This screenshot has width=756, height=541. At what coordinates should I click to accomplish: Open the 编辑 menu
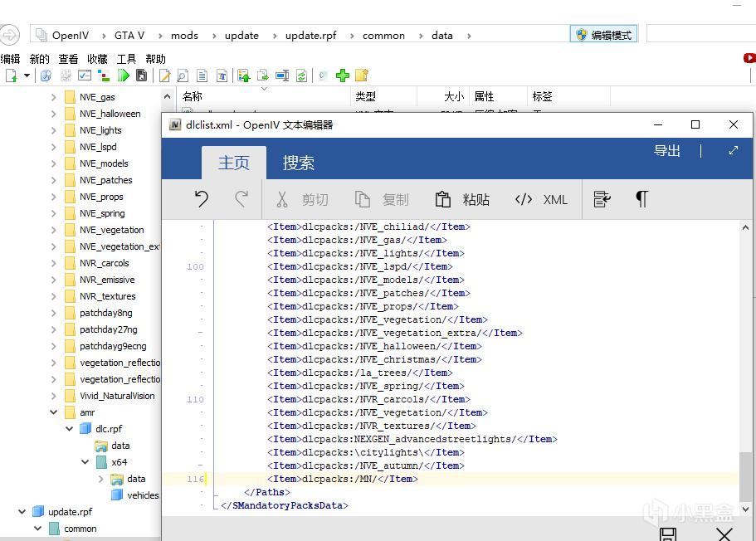click(10, 59)
